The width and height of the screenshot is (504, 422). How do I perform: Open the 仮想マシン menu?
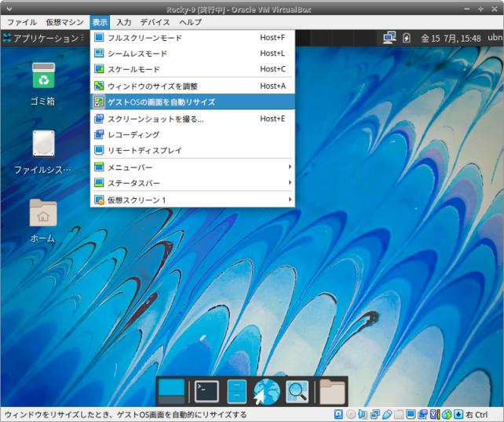[x=64, y=22]
